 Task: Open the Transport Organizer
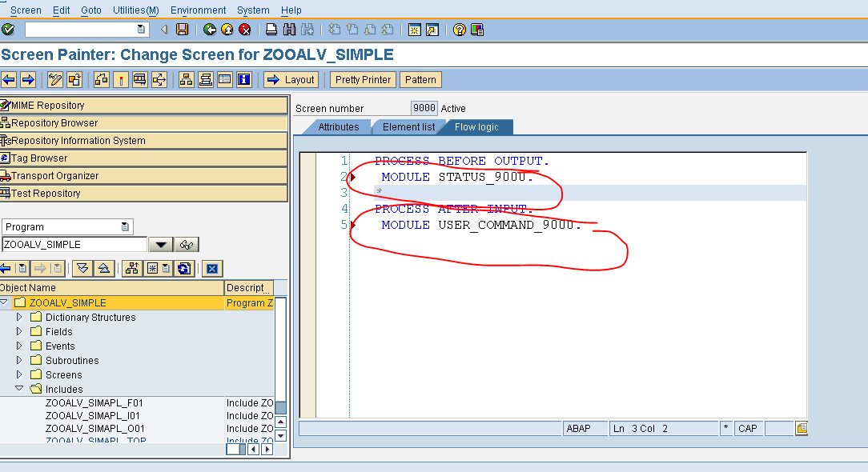[51, 175]
